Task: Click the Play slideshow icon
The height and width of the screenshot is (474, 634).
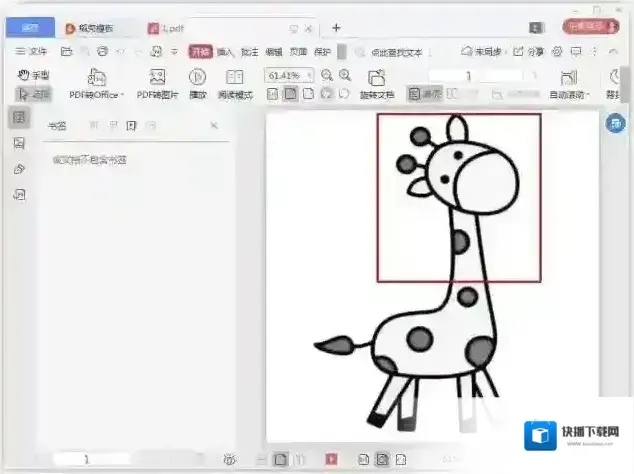Action: coord(198,77)
